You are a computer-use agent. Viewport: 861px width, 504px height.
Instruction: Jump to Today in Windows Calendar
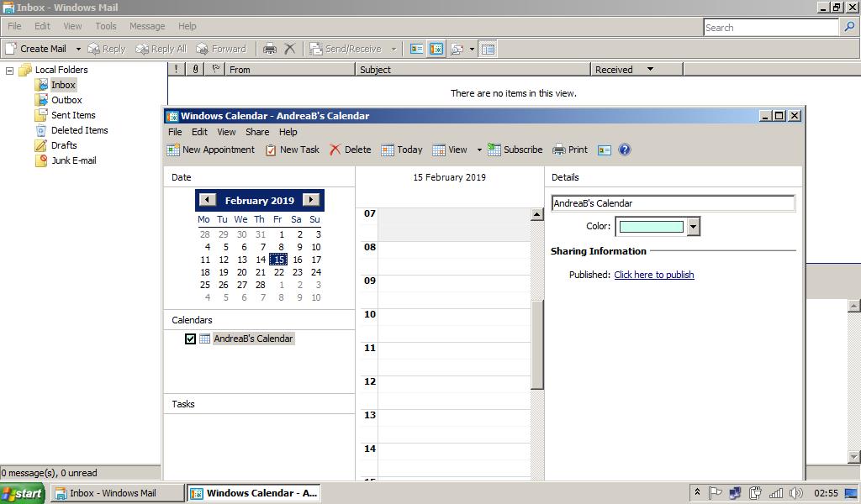(402, 150)
